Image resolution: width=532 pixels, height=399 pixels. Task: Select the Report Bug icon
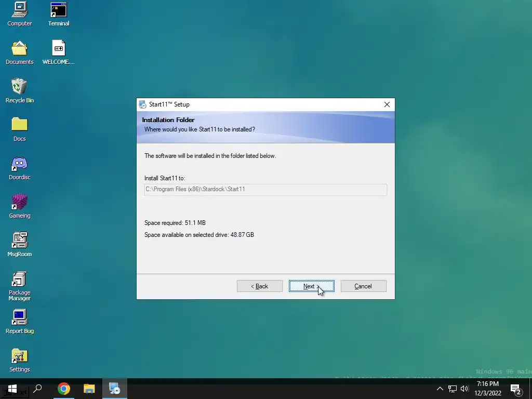(20, 322)
